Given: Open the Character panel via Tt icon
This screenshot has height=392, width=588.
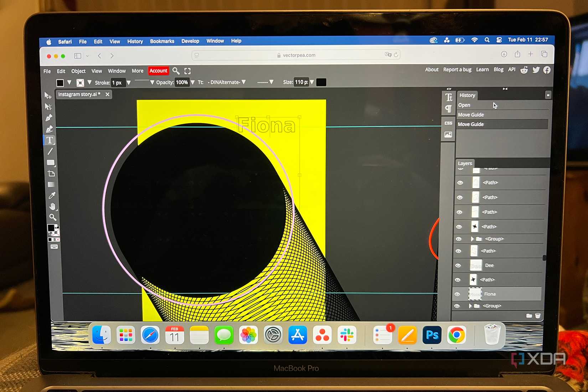Looking at the screenshot, I should click(x=448, y=97).
